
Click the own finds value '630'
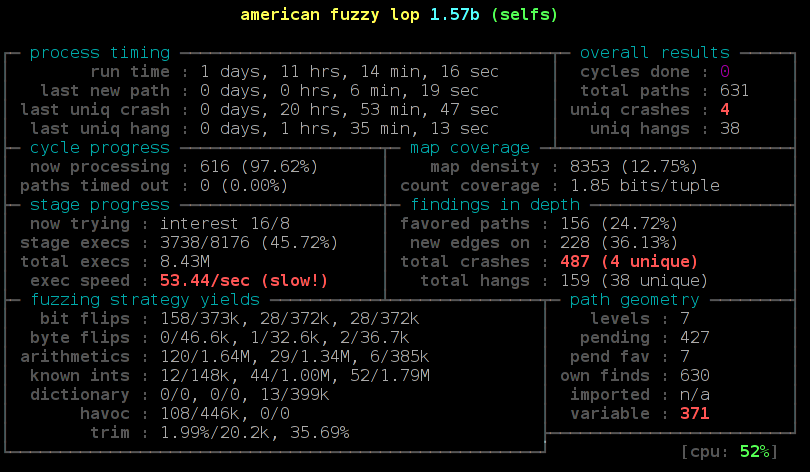click(694, 376)
